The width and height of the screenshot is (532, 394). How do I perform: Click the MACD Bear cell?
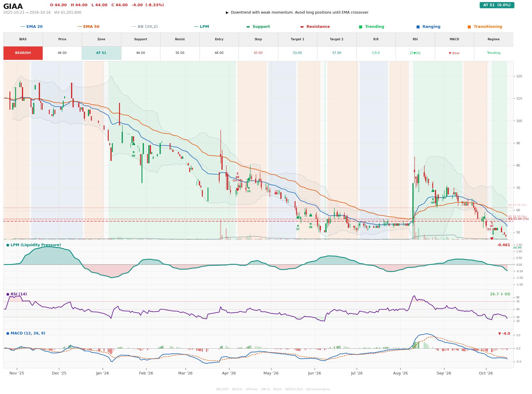[x=454, y=53]
